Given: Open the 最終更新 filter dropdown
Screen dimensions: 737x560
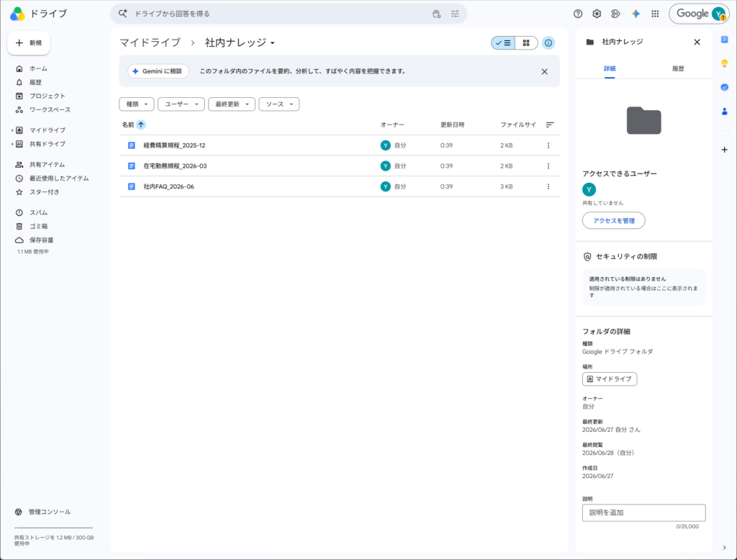Looking at the screenshot, I should coord(232,104).
